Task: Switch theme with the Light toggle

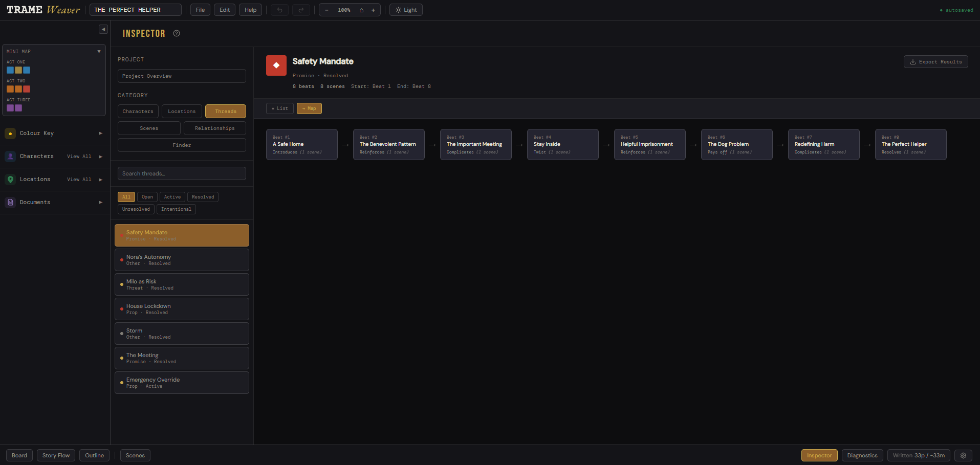Action: [x=406, y=10]
